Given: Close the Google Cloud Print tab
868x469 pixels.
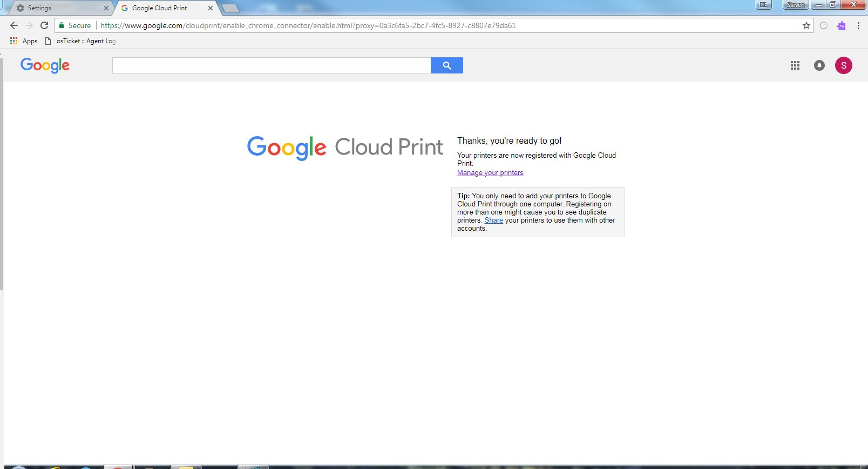Looking at the screenshot, I should click(x=211, y=8).
